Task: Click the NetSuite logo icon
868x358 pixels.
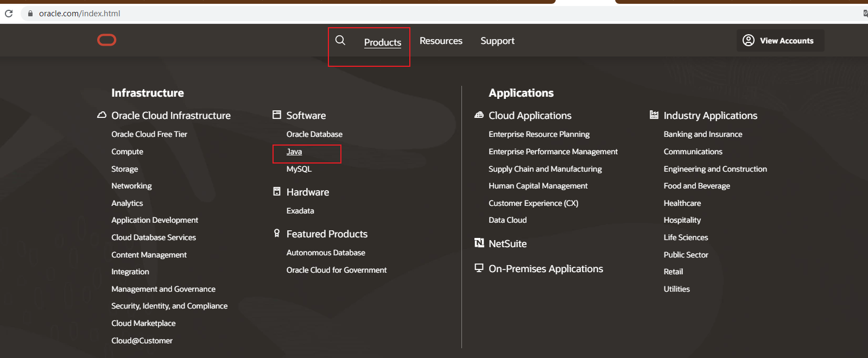Action: pyautogui.click(x=479, y=243)
